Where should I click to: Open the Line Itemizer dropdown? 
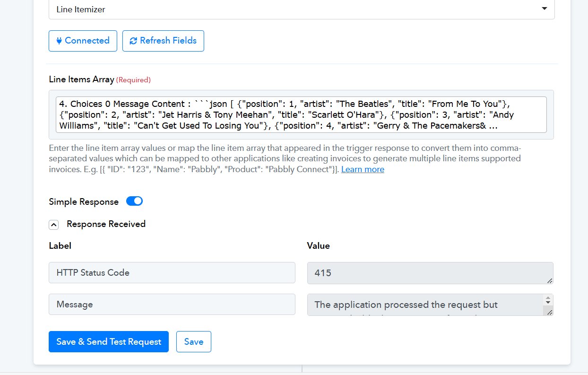302,9
